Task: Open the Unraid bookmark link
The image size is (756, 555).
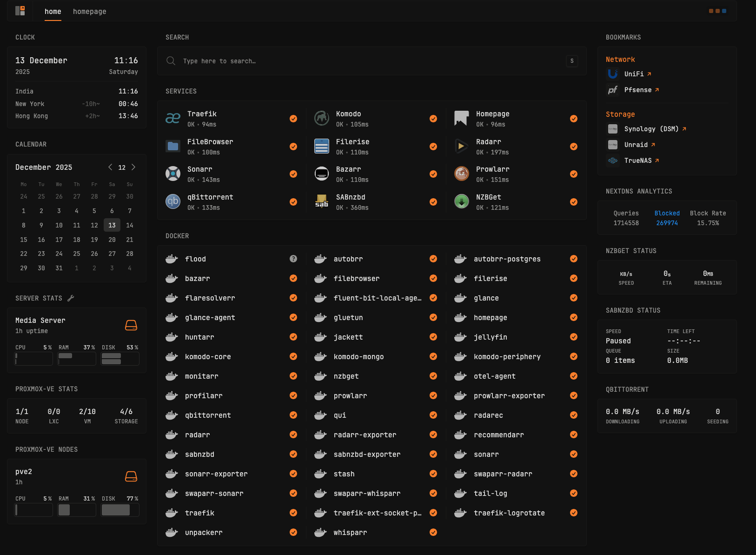Action: click(x=640, y=145)
